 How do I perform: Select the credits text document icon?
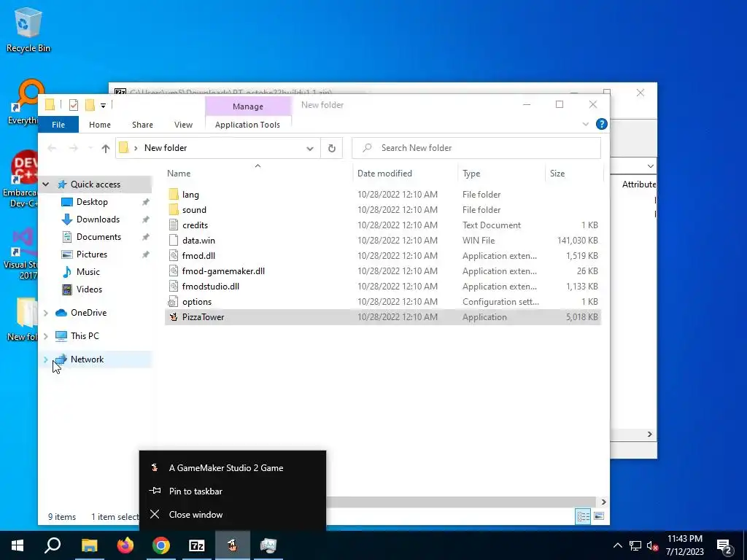[x=174, y=225]
